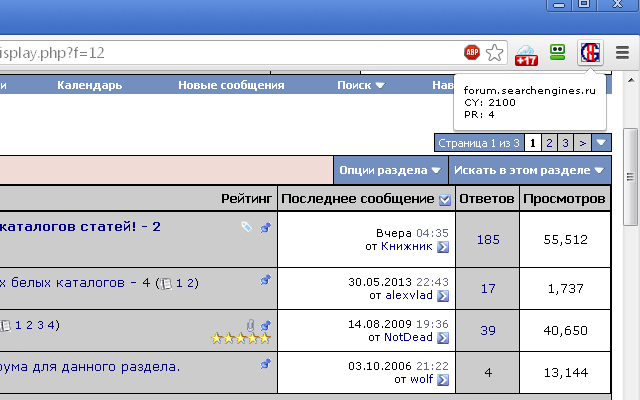Image resolution: width=640 pixels, height=400 pixels.
Task: Go to last post by Книжник arrow icon
Action: (443, 247)
